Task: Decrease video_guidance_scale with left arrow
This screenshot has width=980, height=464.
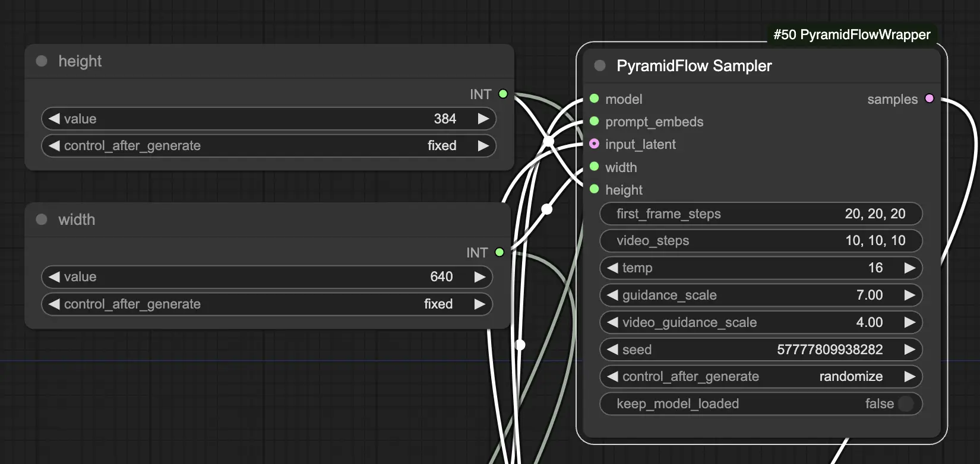Action: pyautogui.click(x=612, y=322)
